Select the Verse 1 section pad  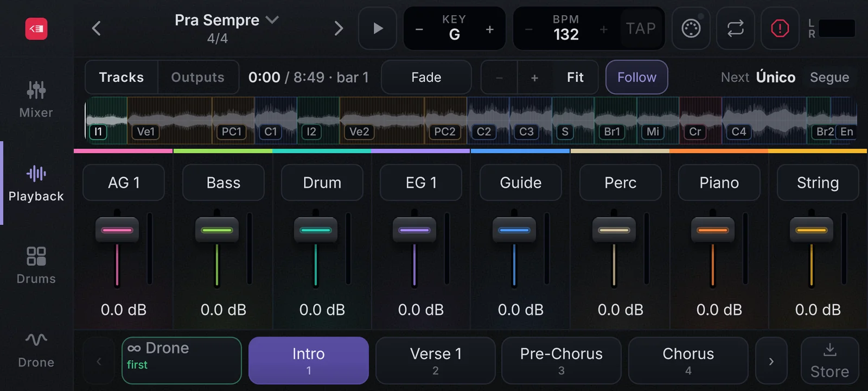point(436,361)
